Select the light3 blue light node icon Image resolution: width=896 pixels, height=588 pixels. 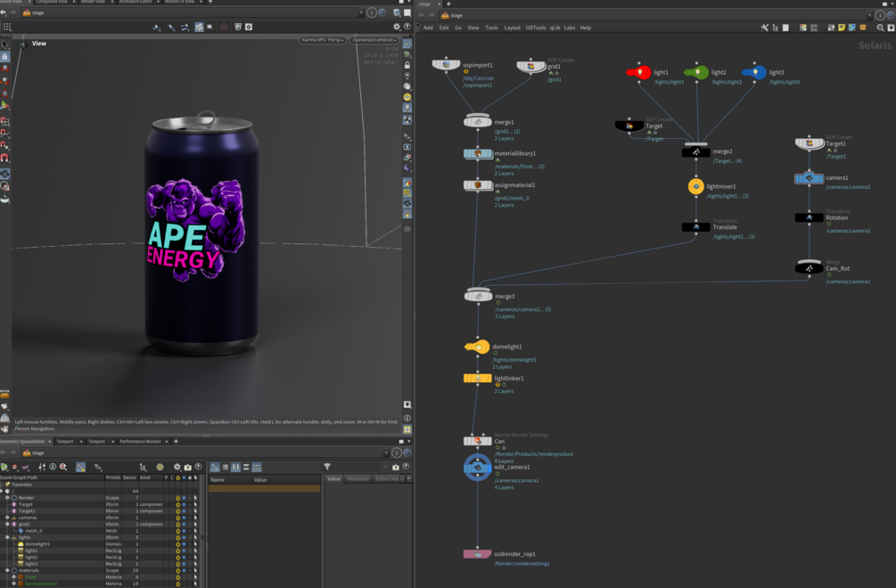(x=754, y=72)
